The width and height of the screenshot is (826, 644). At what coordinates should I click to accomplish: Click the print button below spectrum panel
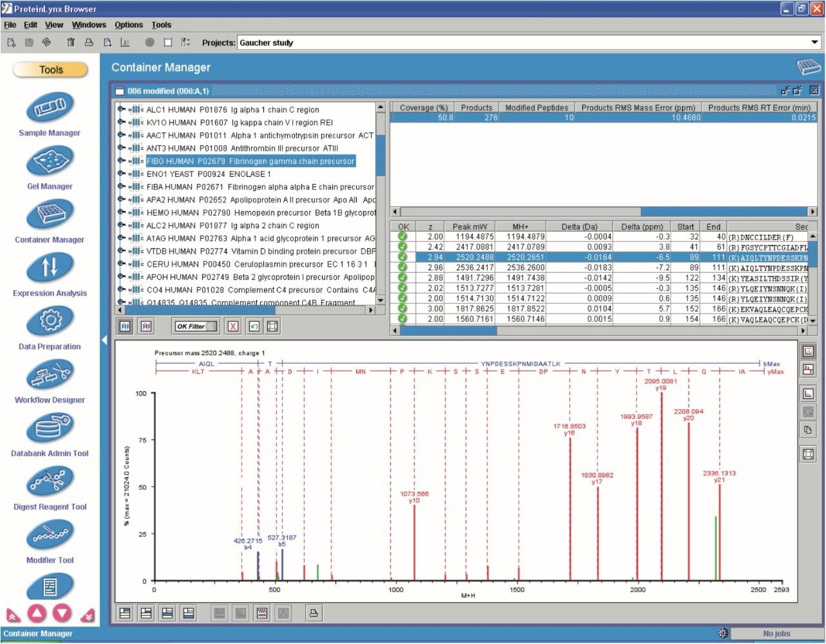[314, 613]
